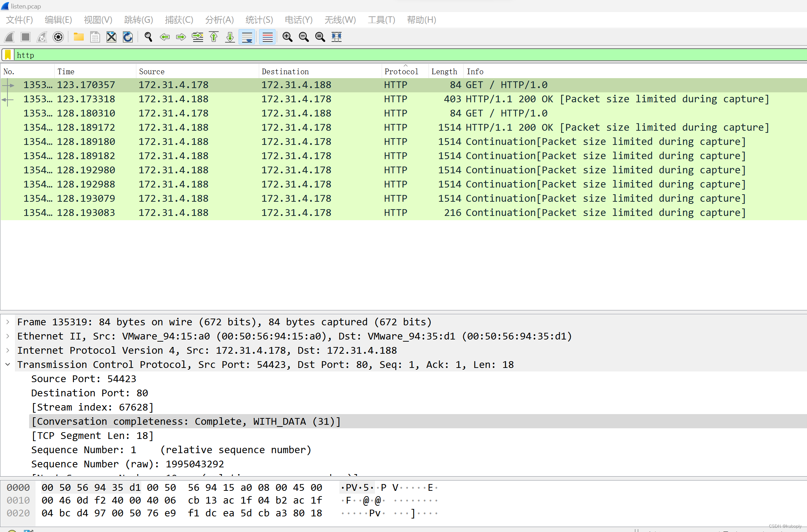The width and height of the screenshot is (807, 532).
Task: Sort packets by Length column
Action: click(446, 71)
